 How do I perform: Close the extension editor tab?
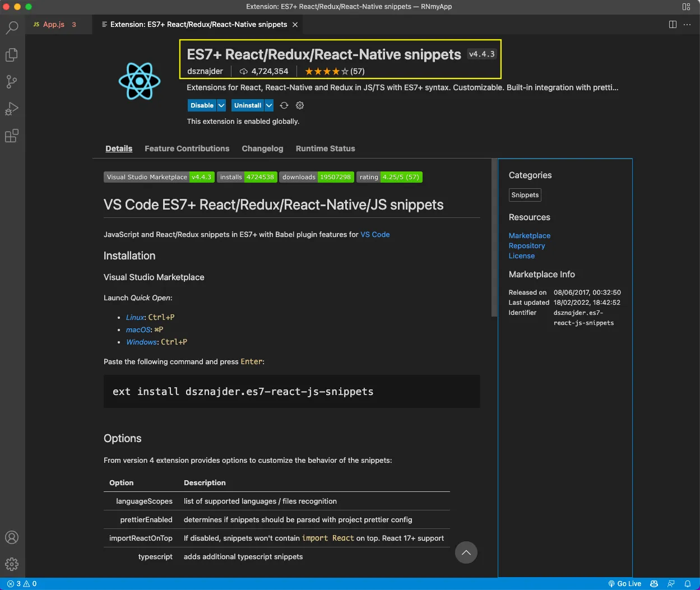click(295, 25)
